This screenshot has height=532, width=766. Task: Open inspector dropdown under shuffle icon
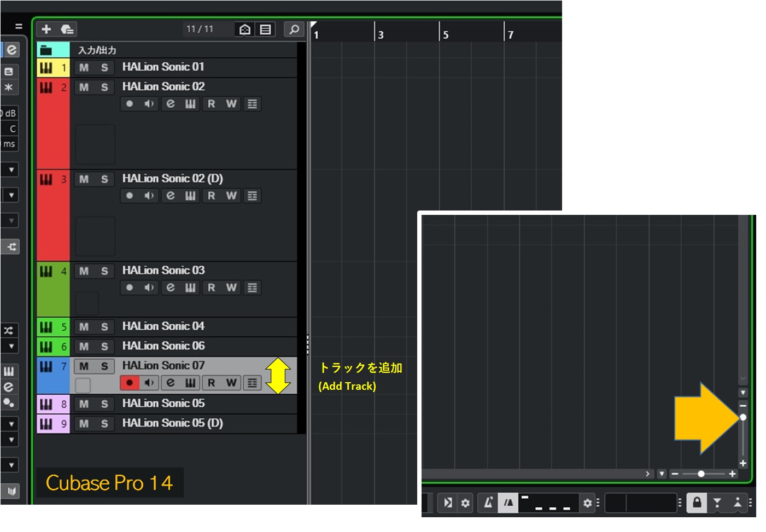pyautogui.click(x=11, y=346)
